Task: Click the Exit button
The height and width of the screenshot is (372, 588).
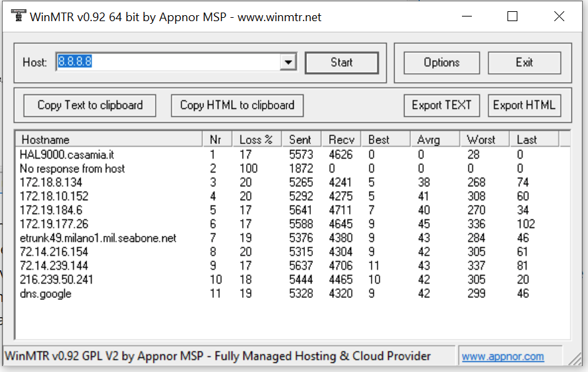Action: tap(524, 62)
